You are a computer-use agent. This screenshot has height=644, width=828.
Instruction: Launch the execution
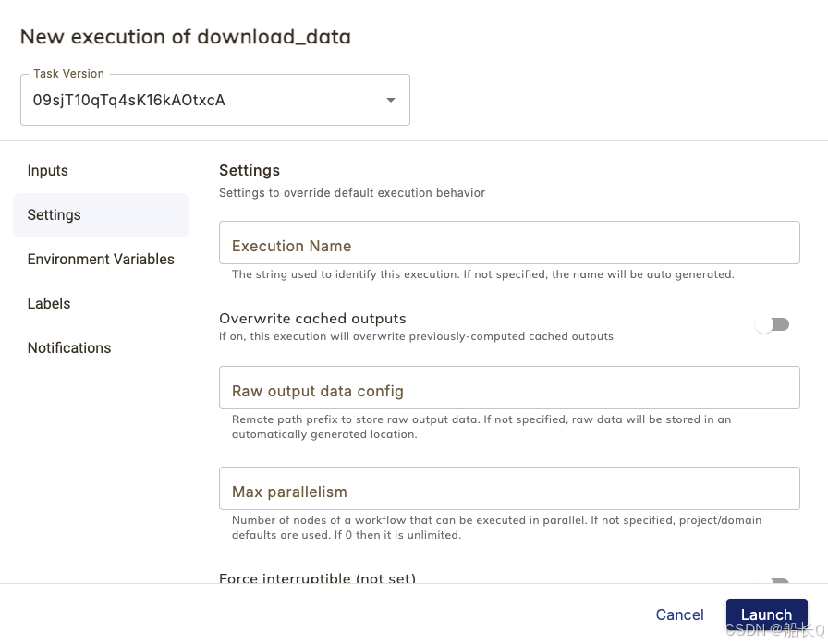(766, 614)
